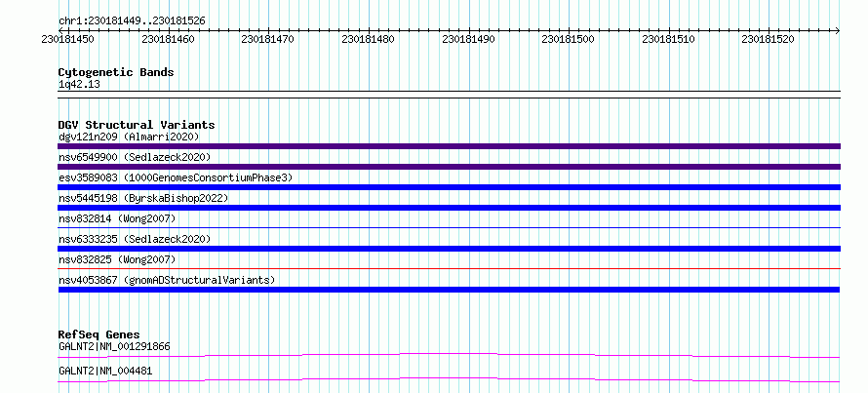Image resolution: width=868 pixels, height=393 pixels.
Task: Click ruler tick label 230181450
Action: 67,39
